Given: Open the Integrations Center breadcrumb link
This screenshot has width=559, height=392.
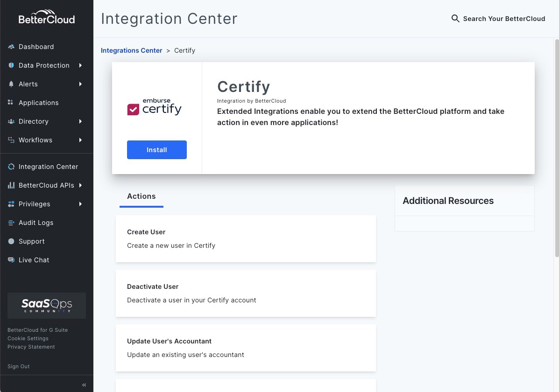Looking at the screenshot, I should (131, 50).
